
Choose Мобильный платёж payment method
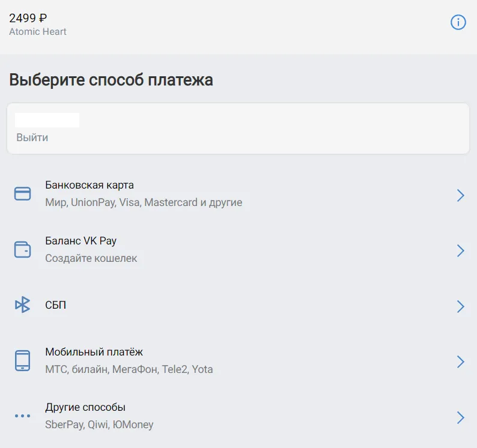coord(94,352)
